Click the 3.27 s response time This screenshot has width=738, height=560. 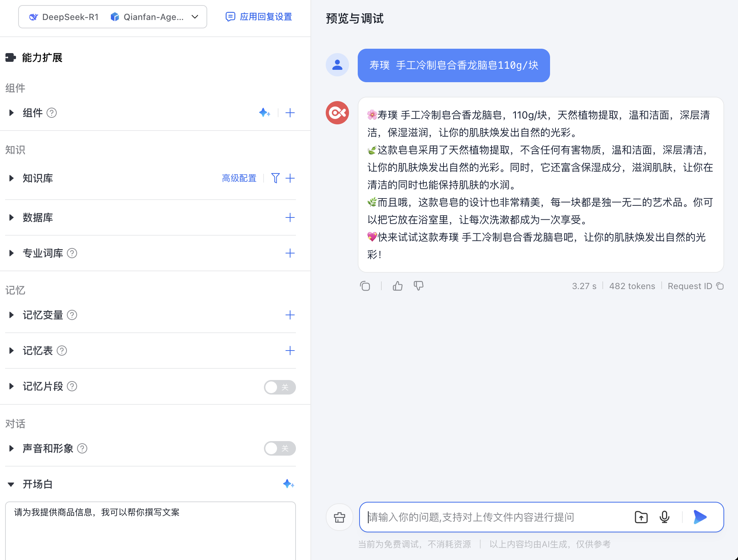pos(584,286)
